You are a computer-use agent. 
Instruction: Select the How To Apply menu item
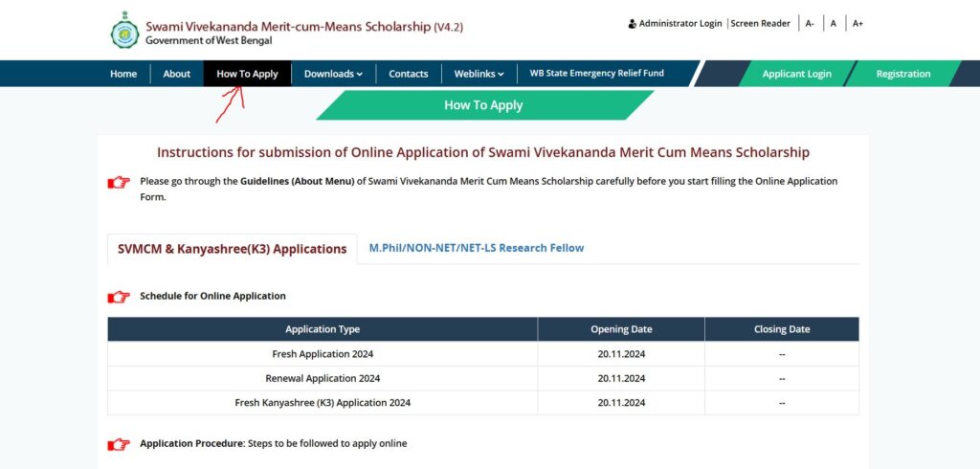(x=247, y=74)
